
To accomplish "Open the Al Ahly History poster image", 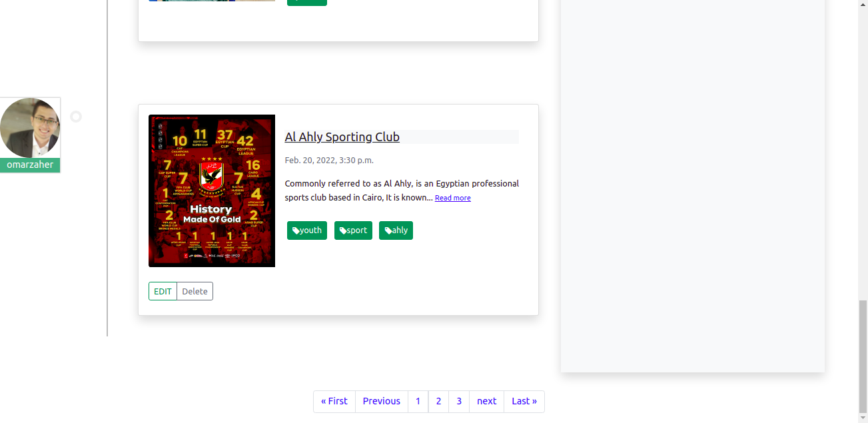I will click(212, 191).
